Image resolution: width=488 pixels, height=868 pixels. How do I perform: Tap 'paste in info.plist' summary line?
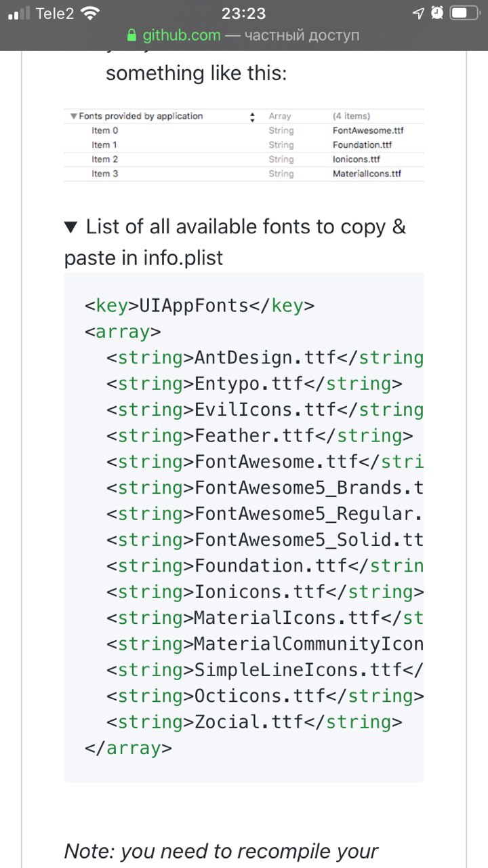(x=144, y=258)
